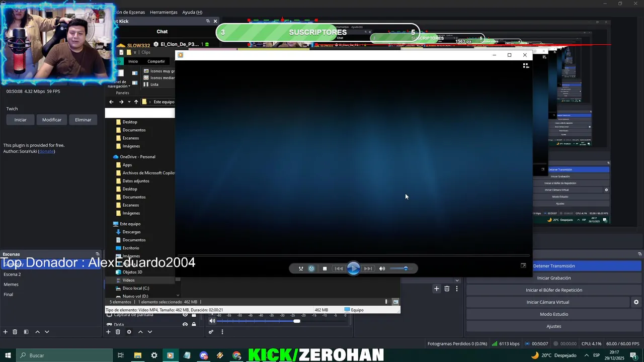Go forward in File Explorer
The height and width of the screenshot is (362, 644).
pos(121,102)
